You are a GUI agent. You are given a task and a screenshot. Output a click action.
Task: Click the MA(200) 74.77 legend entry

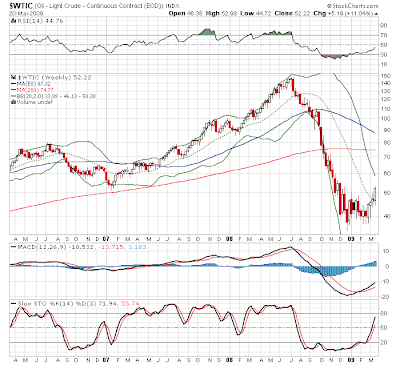tap(32, 90)
